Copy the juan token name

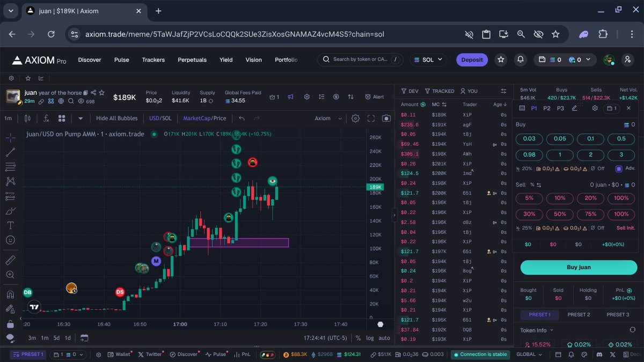[x=85, y=93]
